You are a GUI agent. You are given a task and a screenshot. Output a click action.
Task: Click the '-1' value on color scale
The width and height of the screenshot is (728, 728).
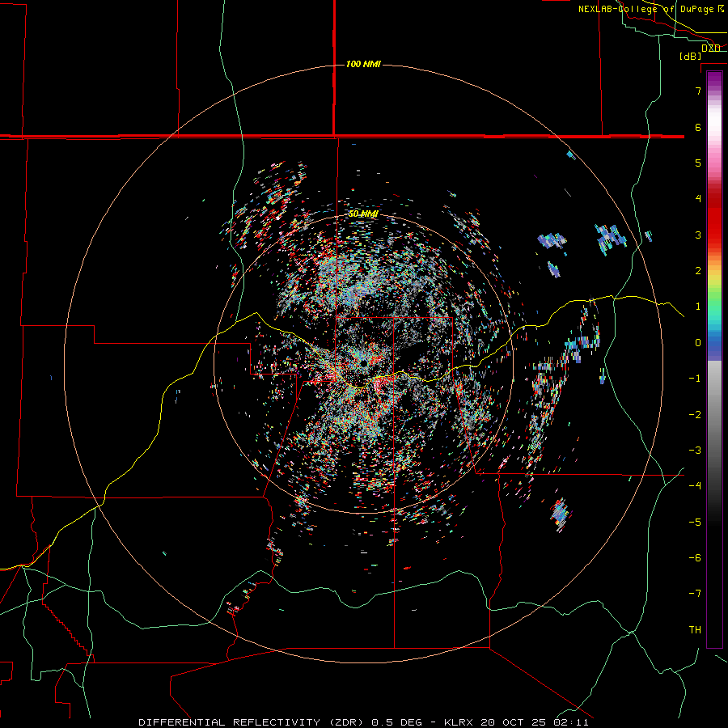[x=695, y=379]
